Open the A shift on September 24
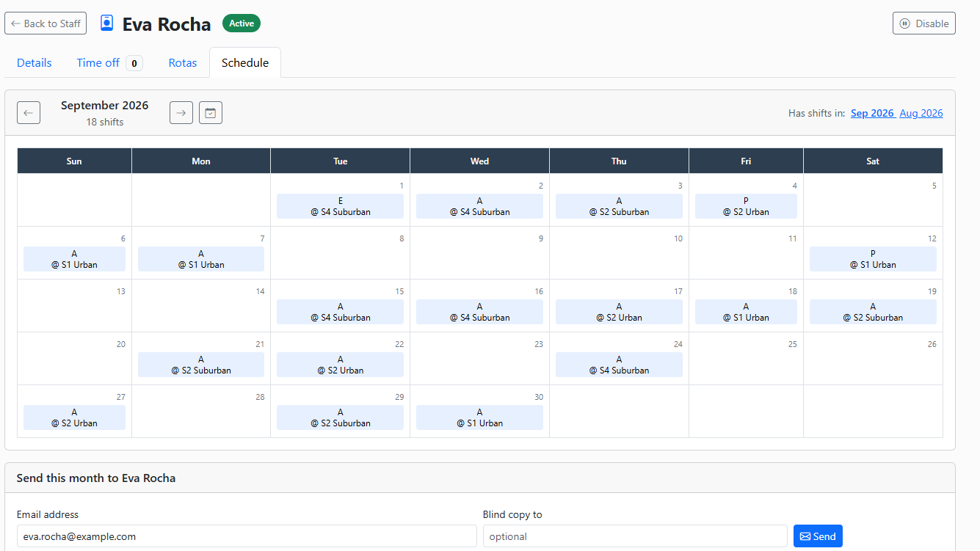 pos(620,365)
